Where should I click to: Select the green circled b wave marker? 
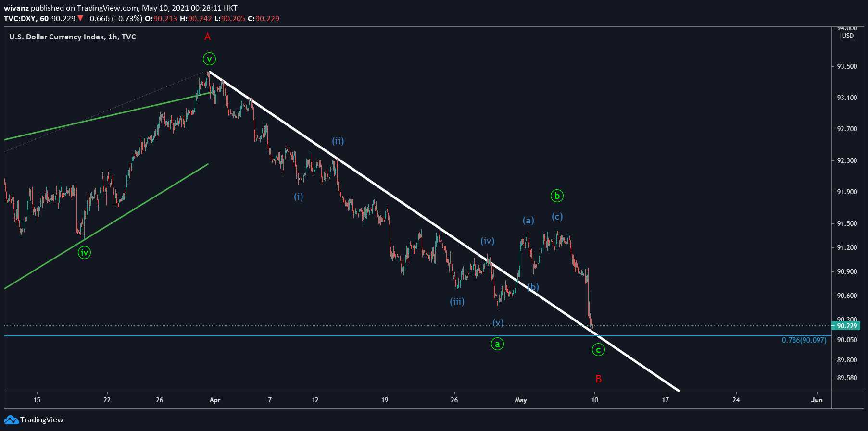click(x=557, y=196)
